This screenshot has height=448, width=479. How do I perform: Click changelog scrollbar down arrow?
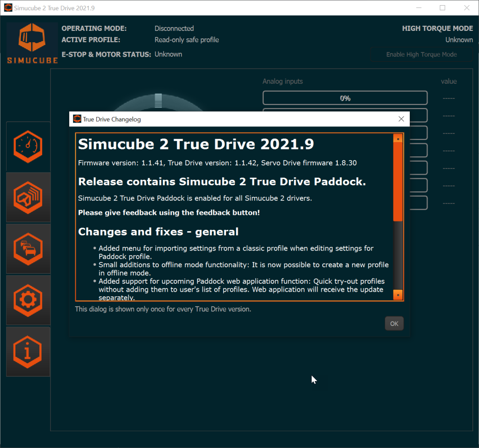[x=398, y=295]
